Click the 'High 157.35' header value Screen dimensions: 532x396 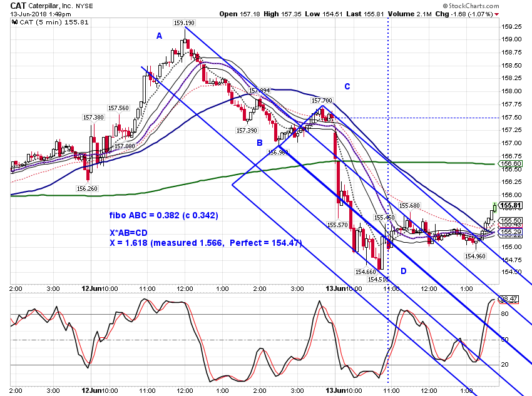pyautogui.click(x=282, y=14)
